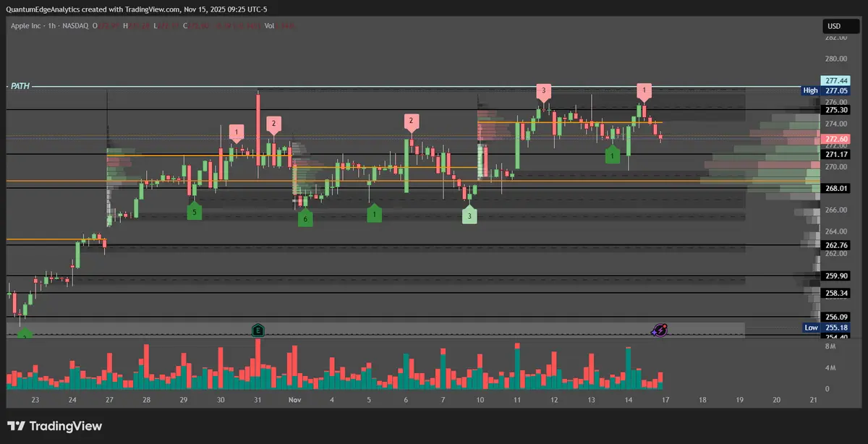868x444 pixels.
Task: Click pink '1' marker near November 14
Action: pos(644,92)
